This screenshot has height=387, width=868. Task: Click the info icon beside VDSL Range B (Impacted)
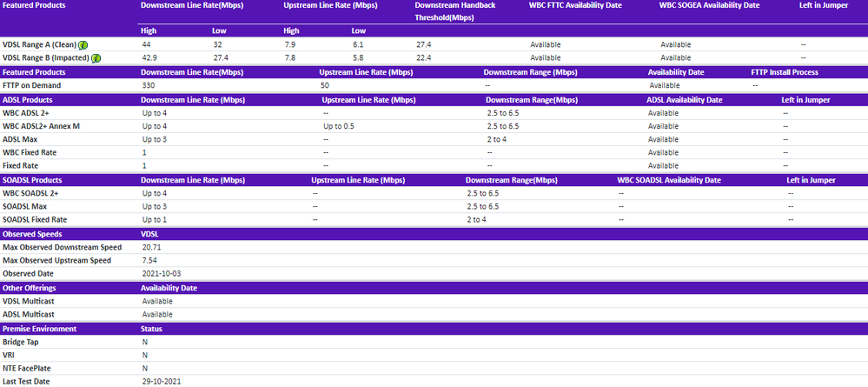click(x=97, y=58)
